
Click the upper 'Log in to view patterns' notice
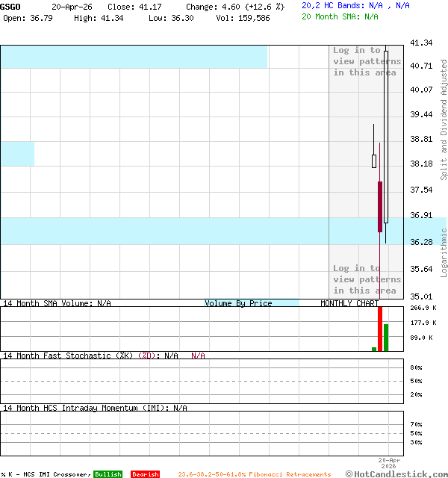point(367,61)
